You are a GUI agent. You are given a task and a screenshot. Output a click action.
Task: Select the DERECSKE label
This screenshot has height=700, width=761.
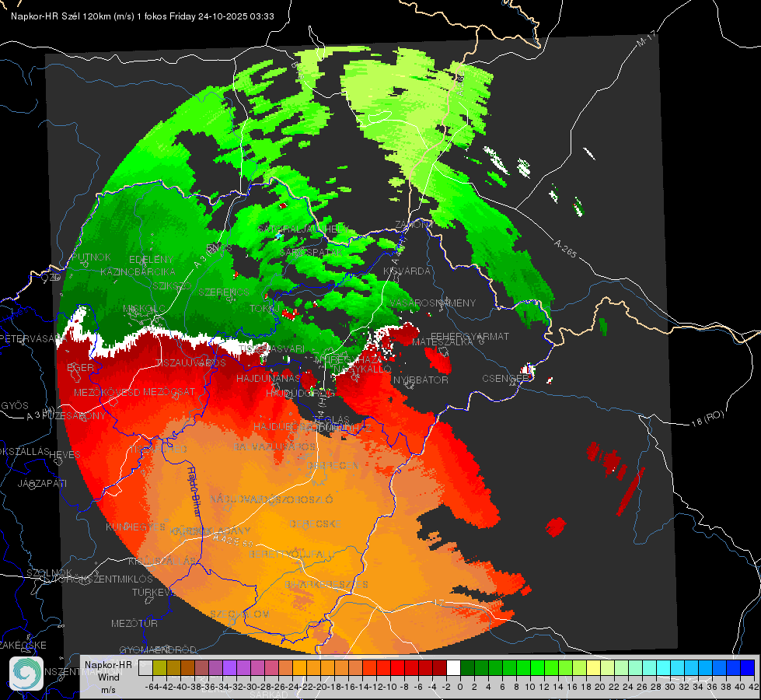315,524
